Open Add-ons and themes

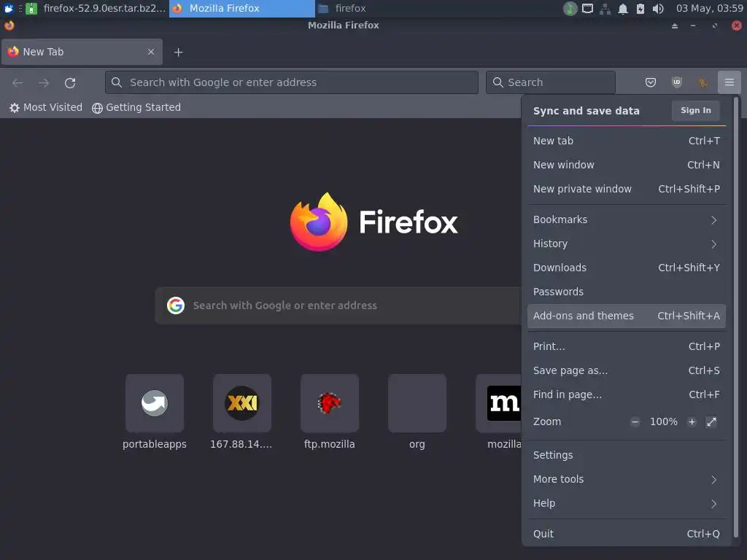pyautogui.click(x=627, y=316)
